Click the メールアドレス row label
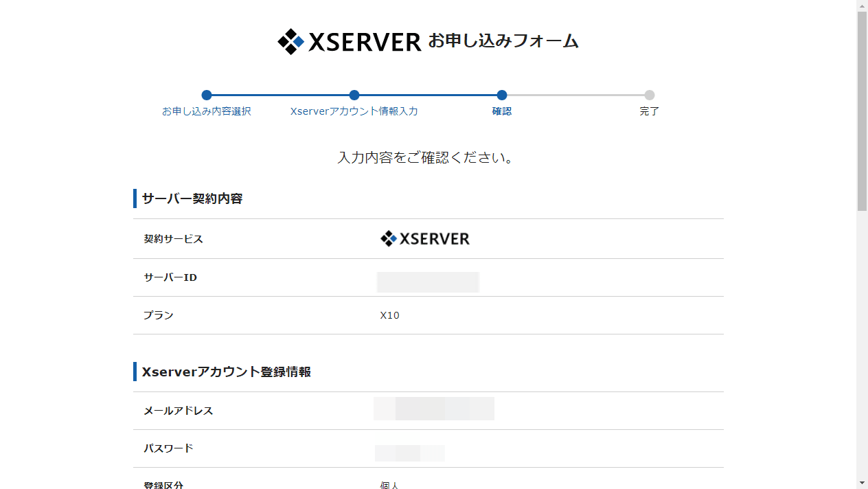Screen dimensions: 868x489 179,411
